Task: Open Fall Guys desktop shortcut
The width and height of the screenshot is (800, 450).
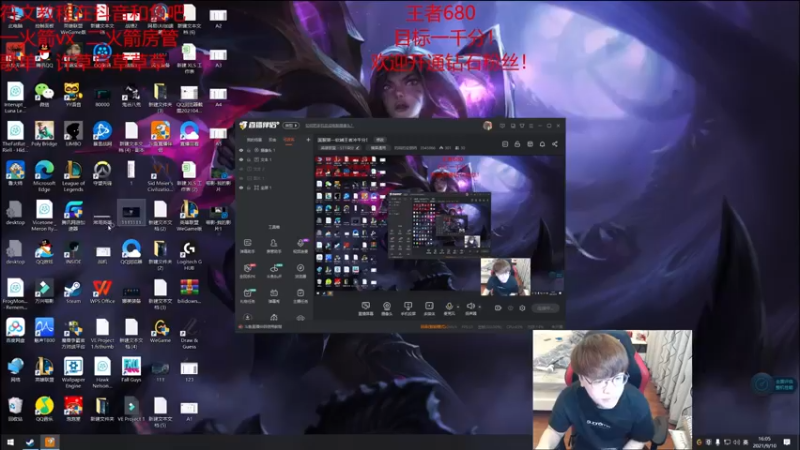Action: (131, 370)
